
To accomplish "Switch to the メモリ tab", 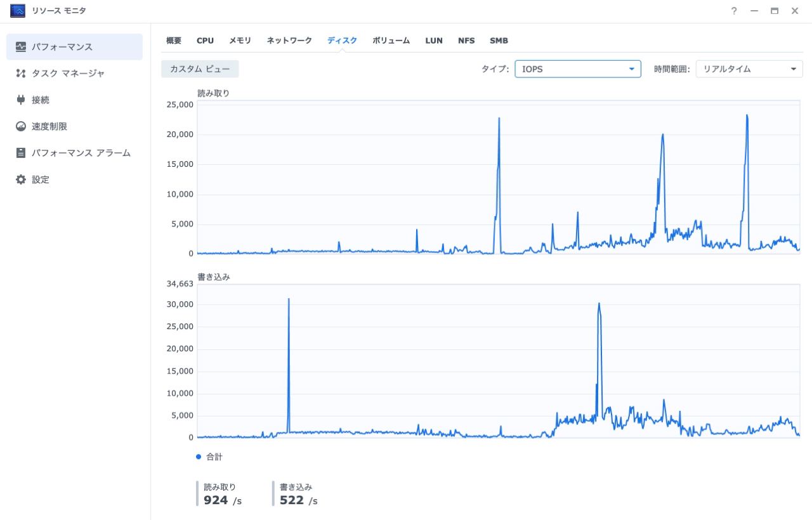I will tap(240, 41).
